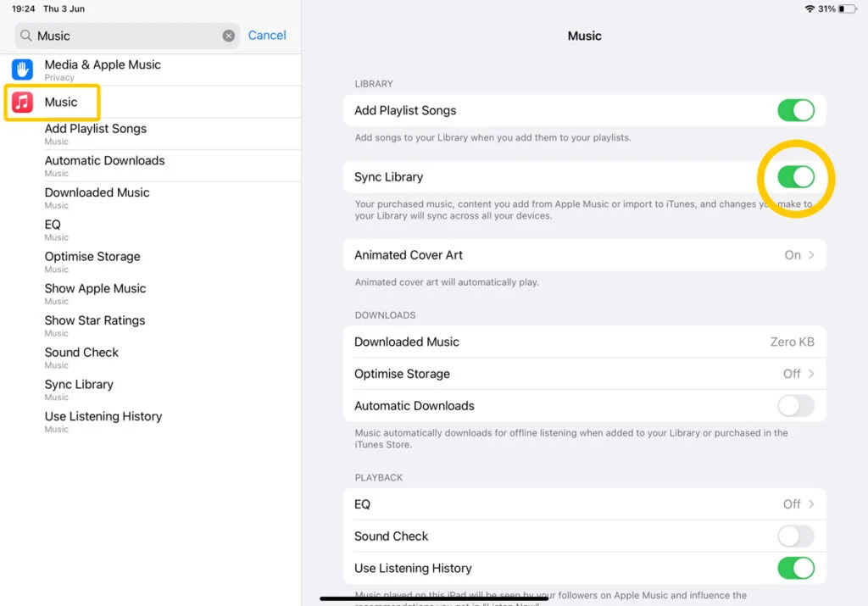Click the 'Music automatically downloads' description
The width and height of the screenshot is (868, 606).
tap(571, 438)
